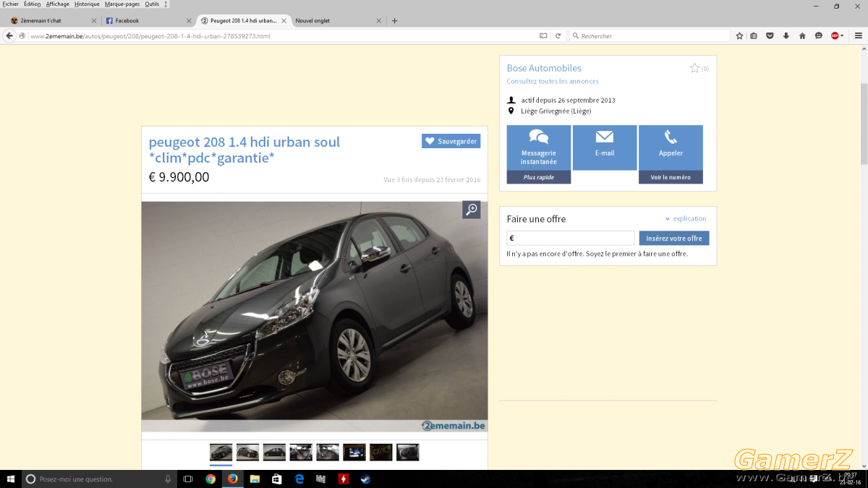The width and height of the screenshot is (868, 488).
Task: Select the third car thumbnail
Action: (x=274, y=453)
